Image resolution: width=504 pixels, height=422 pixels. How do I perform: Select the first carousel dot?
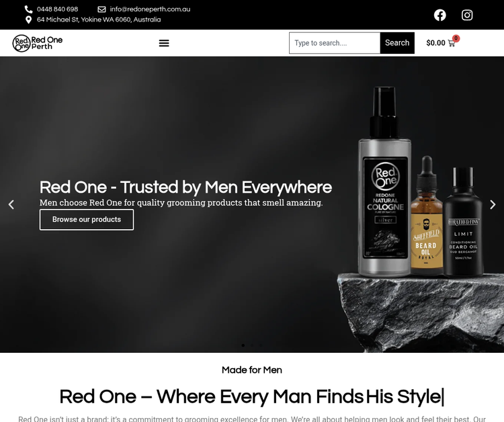[243, 345]
